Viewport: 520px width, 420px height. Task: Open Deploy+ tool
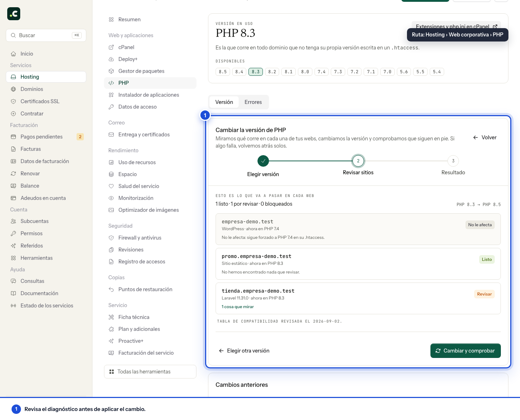150,59
